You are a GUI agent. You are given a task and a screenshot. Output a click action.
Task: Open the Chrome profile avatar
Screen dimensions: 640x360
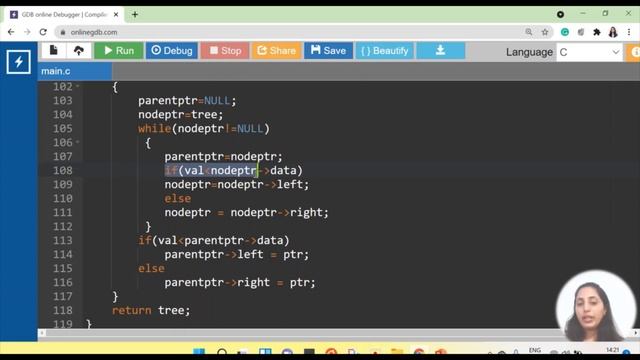click(x=613, y=32)
